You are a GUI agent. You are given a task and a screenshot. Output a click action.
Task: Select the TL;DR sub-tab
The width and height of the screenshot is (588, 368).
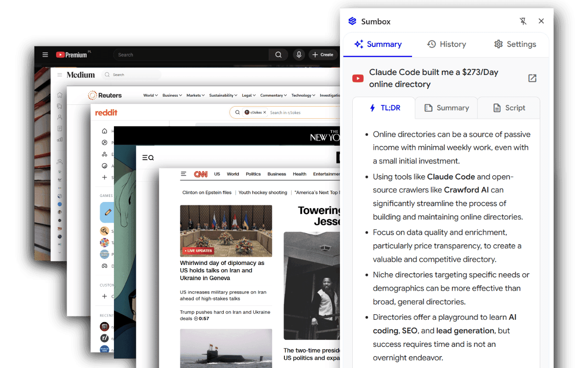coord(384,108)
